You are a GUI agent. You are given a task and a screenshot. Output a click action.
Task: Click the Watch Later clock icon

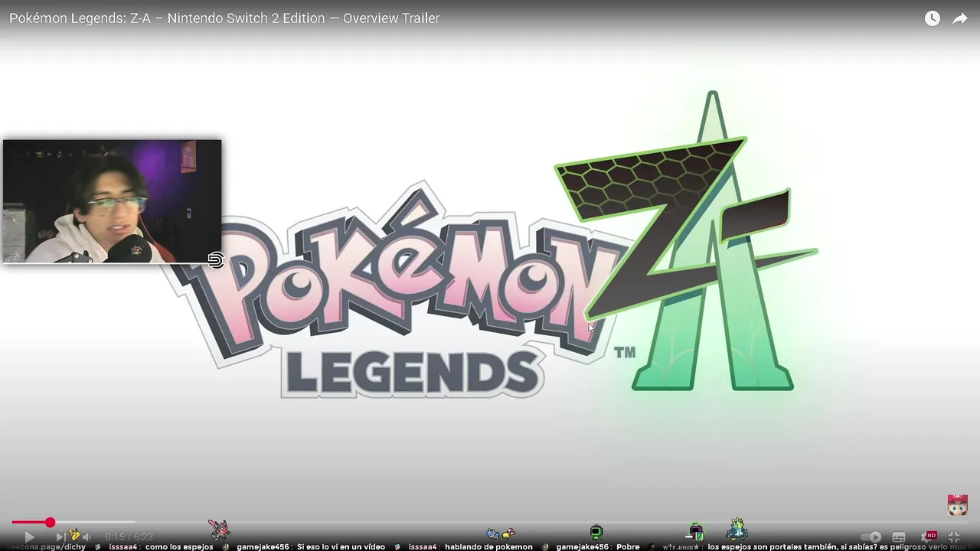click(x=932, y=18)
